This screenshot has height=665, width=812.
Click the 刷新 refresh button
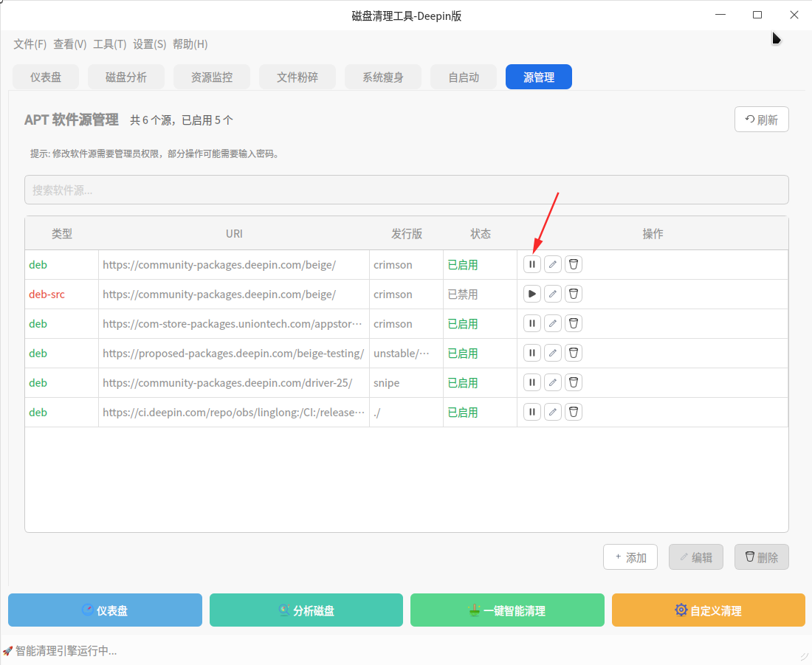[761, 120]
